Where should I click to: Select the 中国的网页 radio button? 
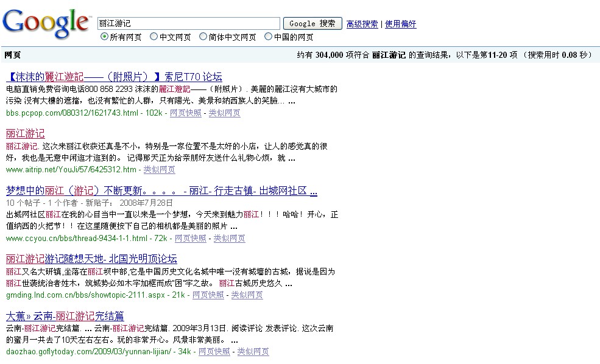pos(268,37)
